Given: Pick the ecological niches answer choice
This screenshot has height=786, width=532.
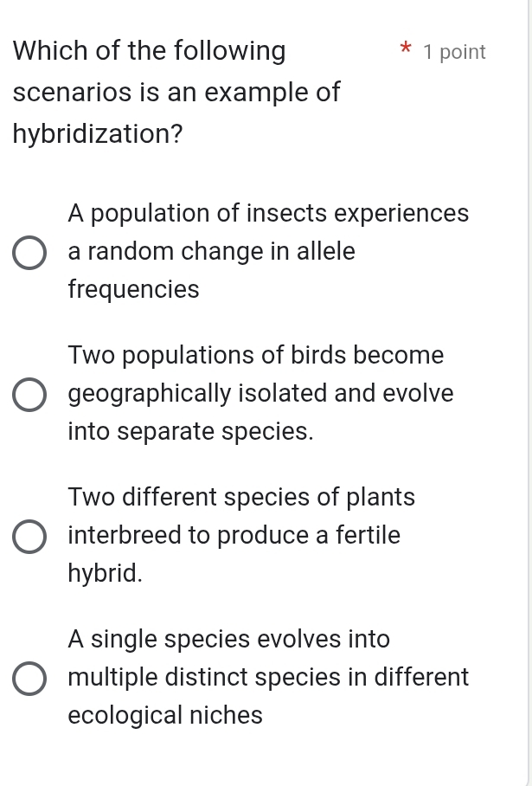Looking at the screenshot, I should click(x=29, y=679).
